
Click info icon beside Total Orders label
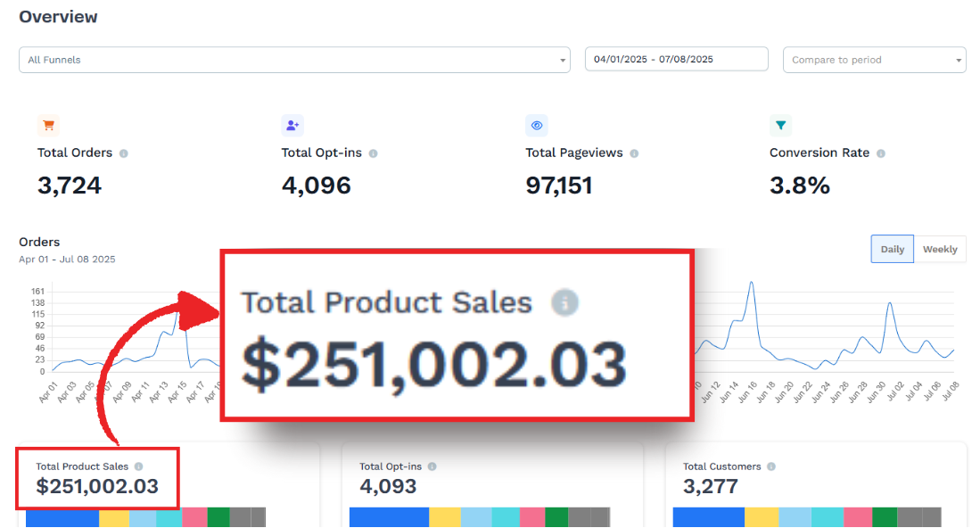pyautogui.click(x=124, y=153)
